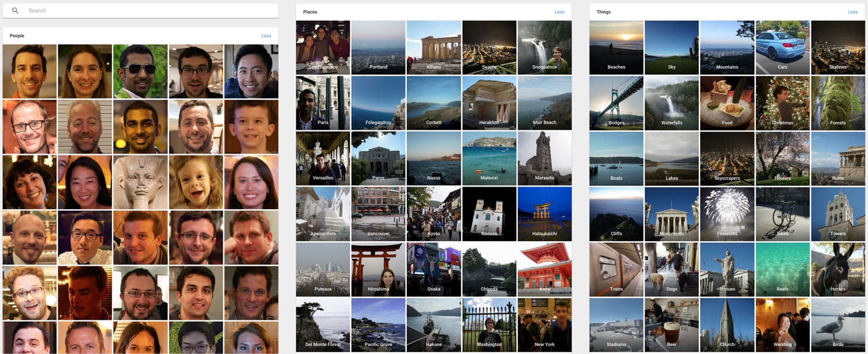Open the Cliffs category thumbnail
The height and width of the screenshot is (354, 868).
click(616, 214)
